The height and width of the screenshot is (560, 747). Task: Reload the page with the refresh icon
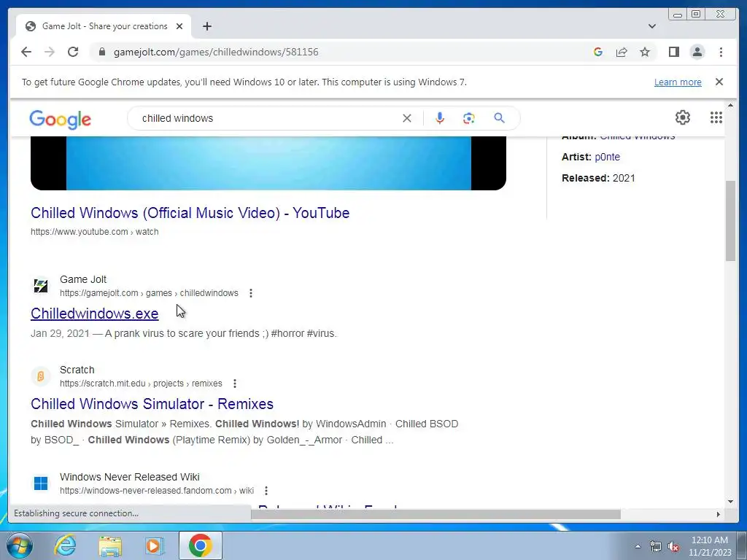click(73, 52)
